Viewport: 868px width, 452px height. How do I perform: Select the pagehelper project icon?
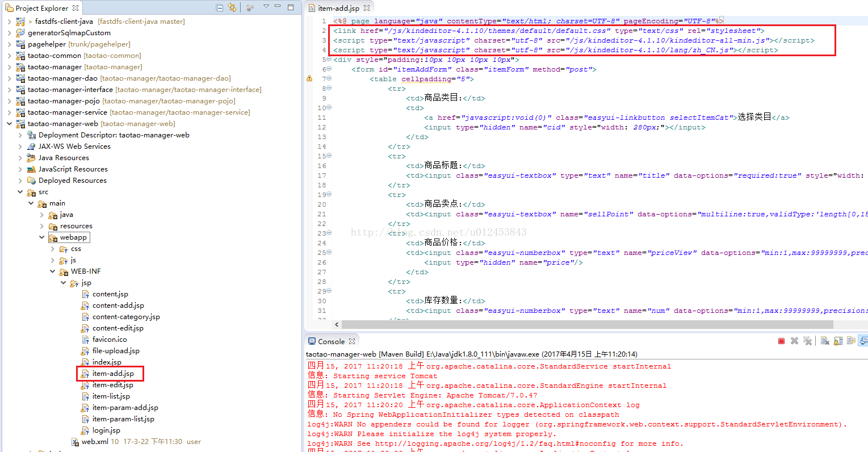tap(20, 44)
